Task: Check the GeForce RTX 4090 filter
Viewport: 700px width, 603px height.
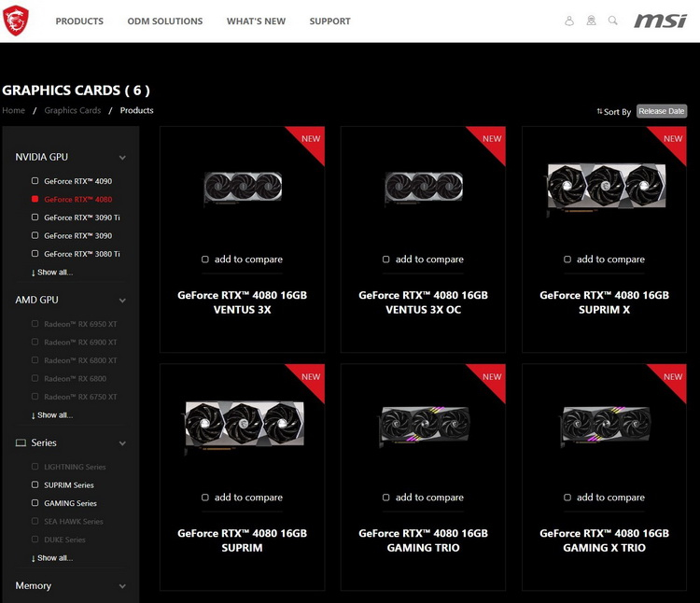Action: [x=35, y=181]
